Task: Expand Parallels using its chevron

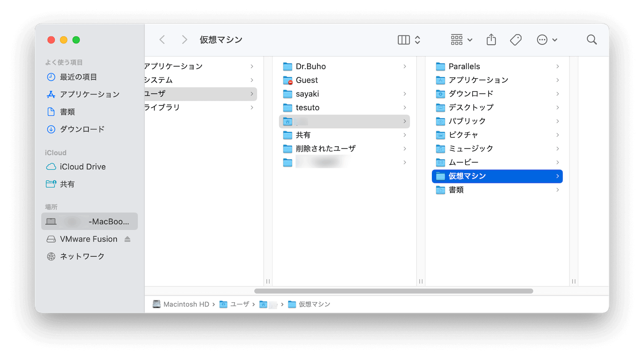Action: (x=558, y=66)
